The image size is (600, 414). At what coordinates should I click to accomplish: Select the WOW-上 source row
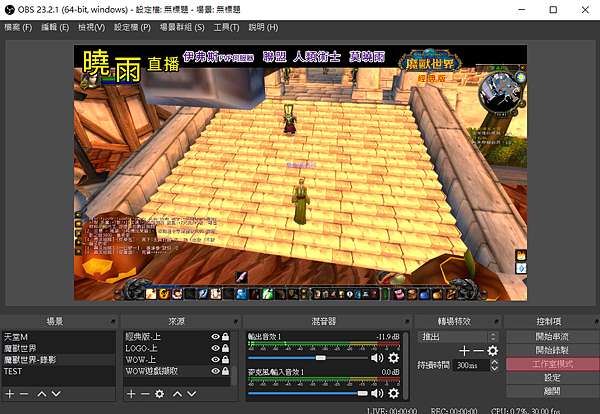coord(177,360)
